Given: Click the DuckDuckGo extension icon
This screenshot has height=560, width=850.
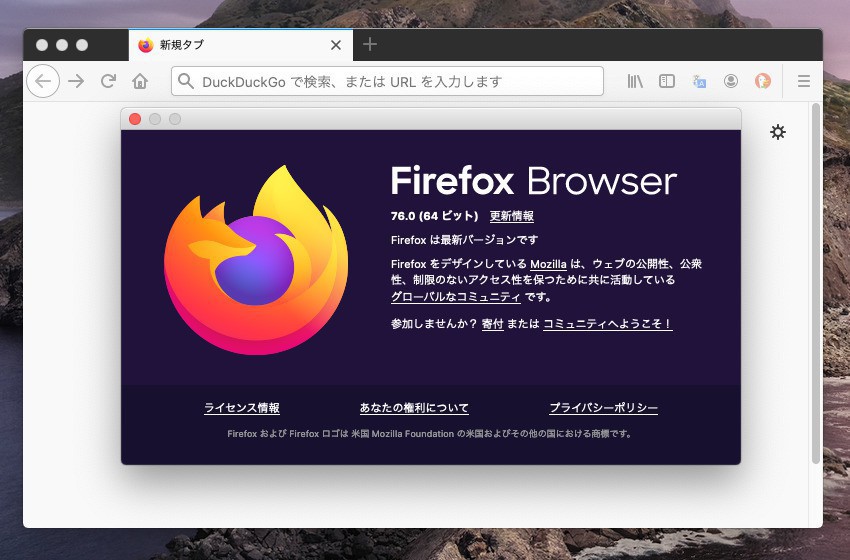Looking at the screenshot, I should pyautogui.click(x=763, y=81).
